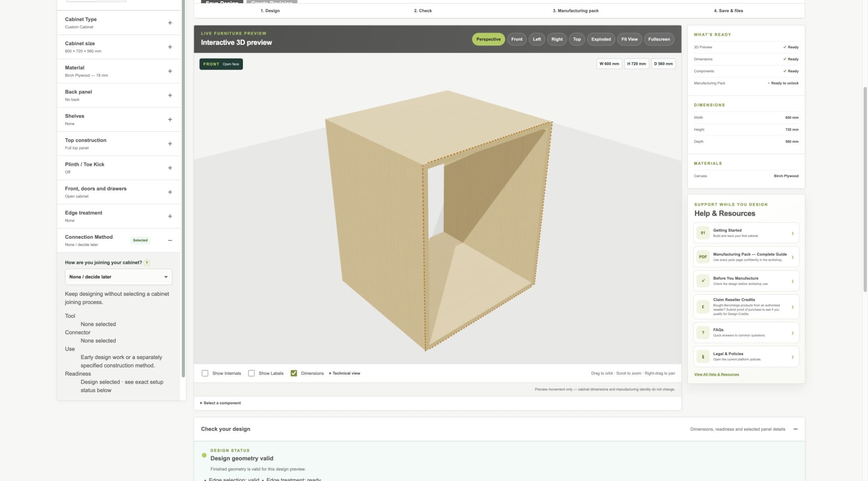Viewport: 868px width, 481px height.
Task: Switch preview to Top view
Action: click(577, 39)
